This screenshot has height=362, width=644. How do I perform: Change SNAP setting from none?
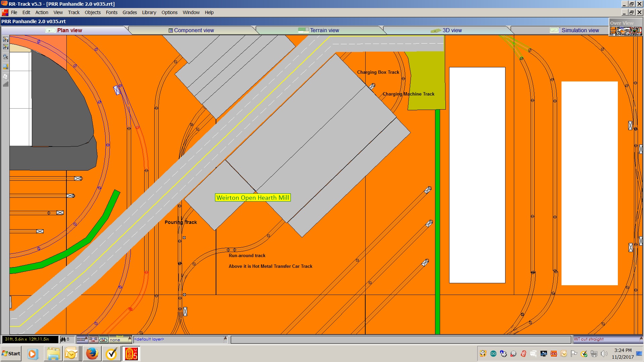[116, 340]
